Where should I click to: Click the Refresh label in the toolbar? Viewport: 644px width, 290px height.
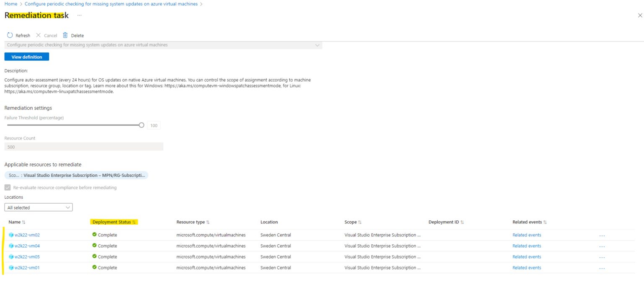tap(23, 36)
